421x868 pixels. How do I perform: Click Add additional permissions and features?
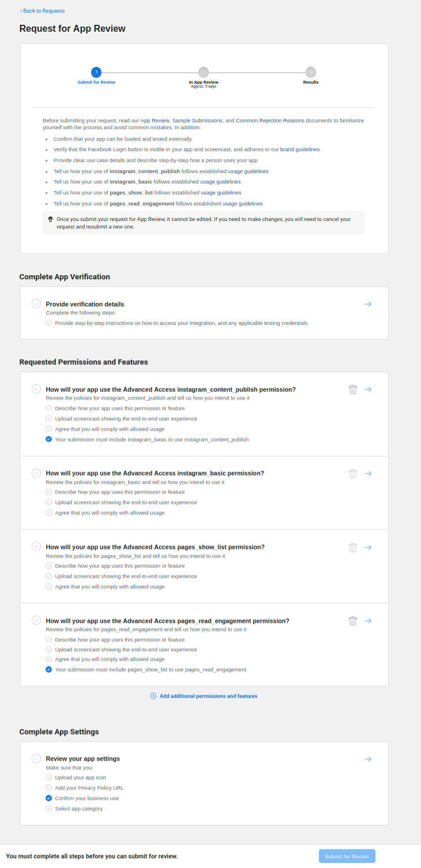(204, 695)
